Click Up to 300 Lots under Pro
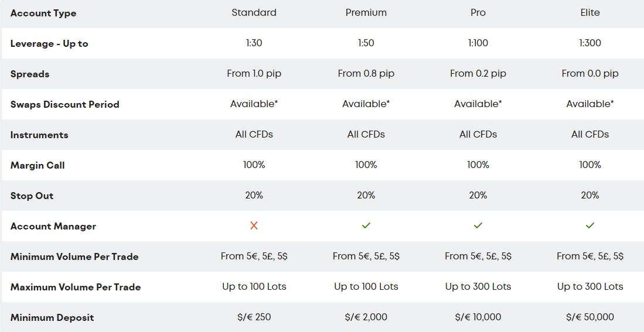 point(478,286)
